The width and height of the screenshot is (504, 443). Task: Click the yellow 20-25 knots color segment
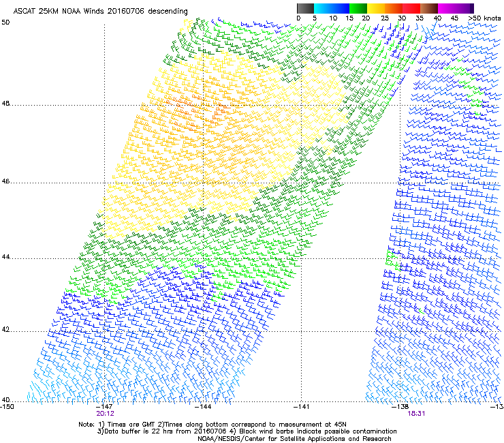pyautogui.click(x=376, y=8)
